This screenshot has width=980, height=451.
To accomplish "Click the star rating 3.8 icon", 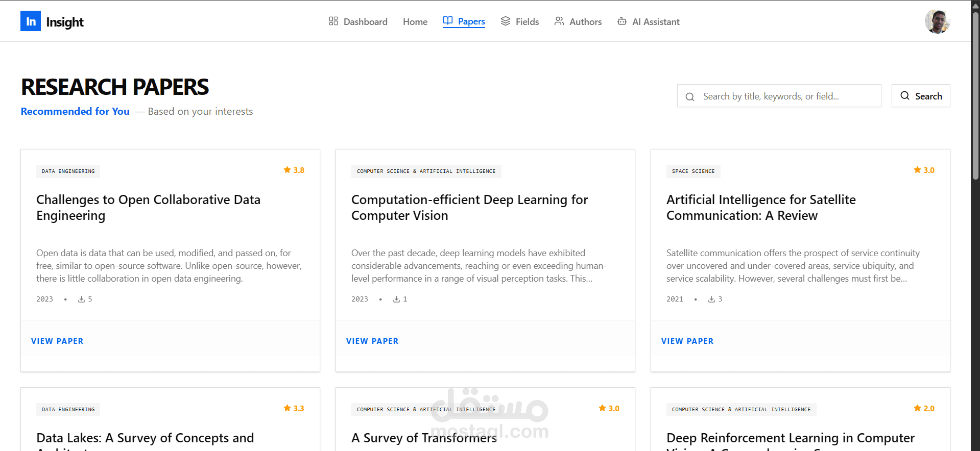I will (287, 170).
